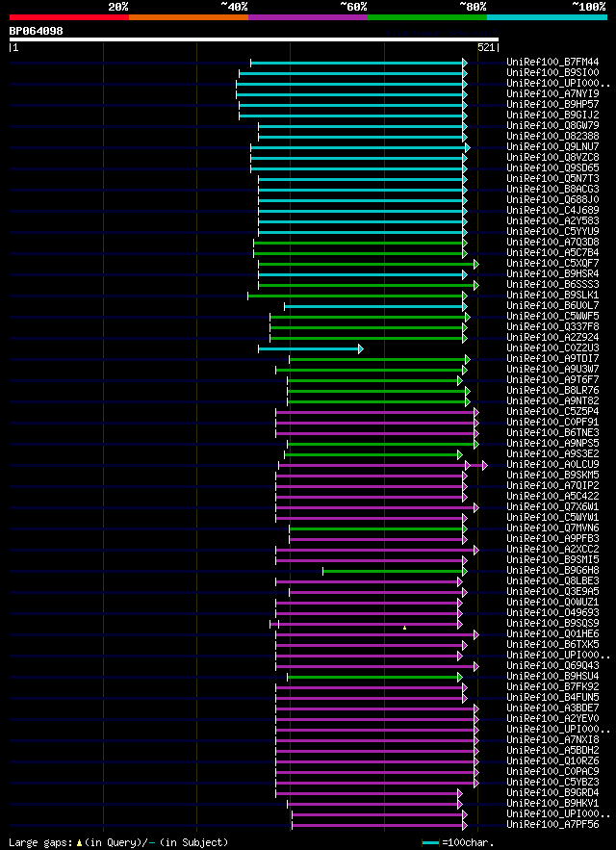Screen dimensions: 616x850
Task: Click the cyan alignment bar for B6U0L7
Action: pos(373,306)
